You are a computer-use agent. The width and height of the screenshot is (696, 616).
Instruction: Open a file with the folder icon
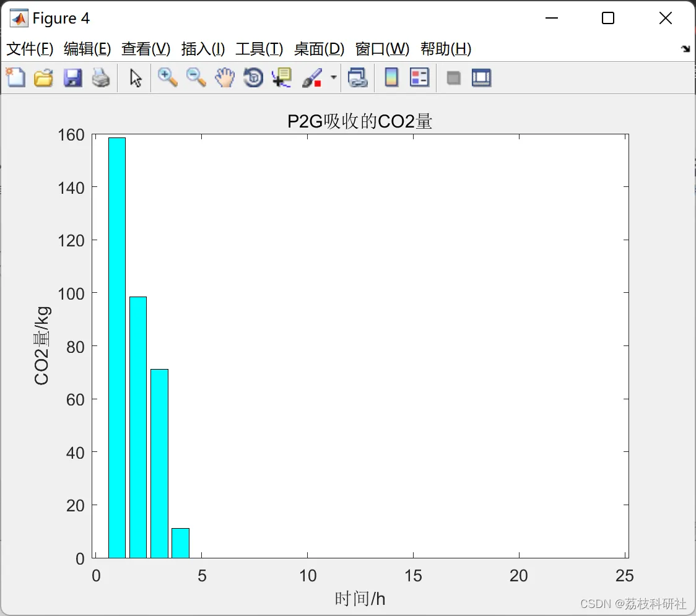point(43,77)
